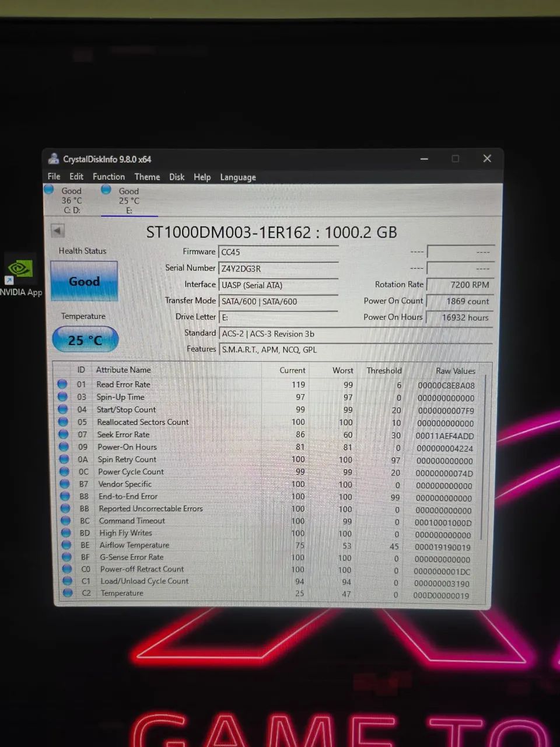Click the Power On Hours value 16932
560x747 pixels.
[461, 317]
